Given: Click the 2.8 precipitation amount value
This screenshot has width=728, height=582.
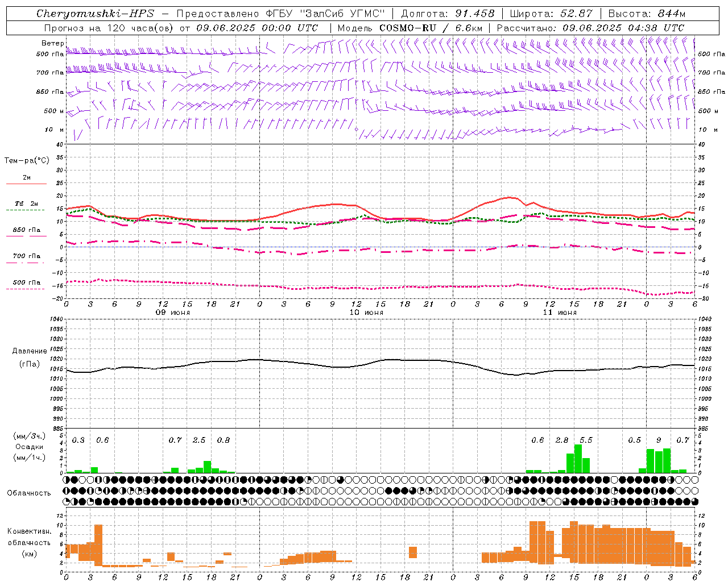Looking at the screenshot, I should point(562,440).
